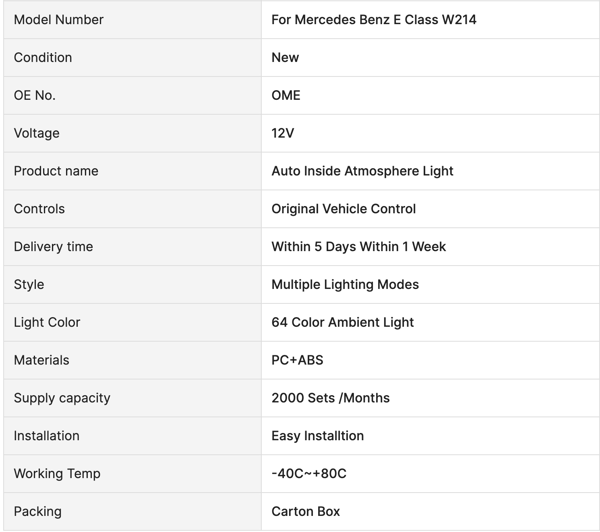Click the 'OE No.' label
The height and width of the screenshot is (532, 600).
click(35, 95)
